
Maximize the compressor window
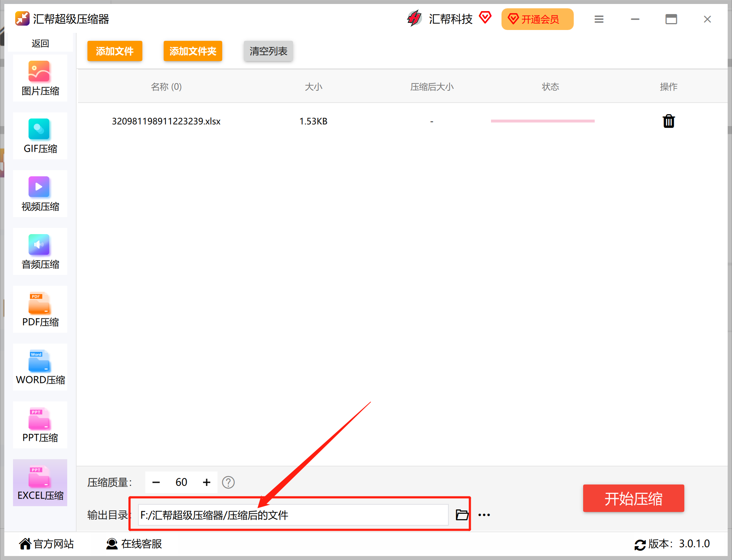[671, 19]
